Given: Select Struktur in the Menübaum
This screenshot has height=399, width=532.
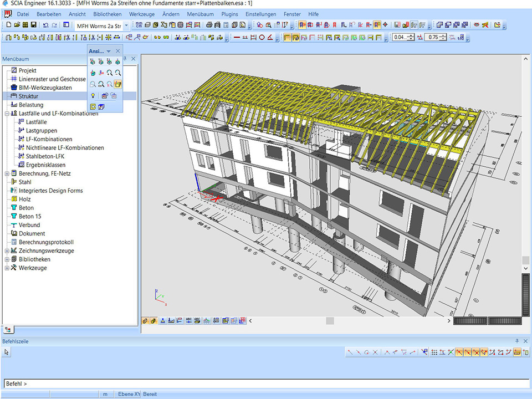Looking at the screenshot, I should [x=28, y=96].
